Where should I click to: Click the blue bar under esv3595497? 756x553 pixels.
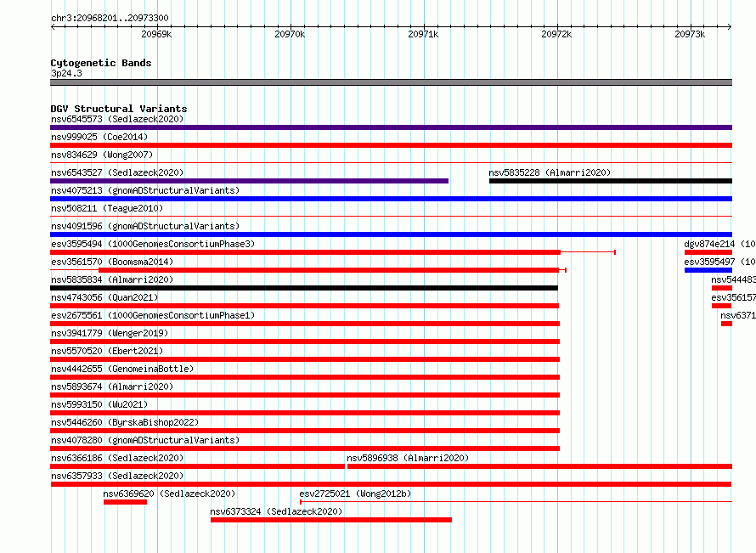coord(708,270)
